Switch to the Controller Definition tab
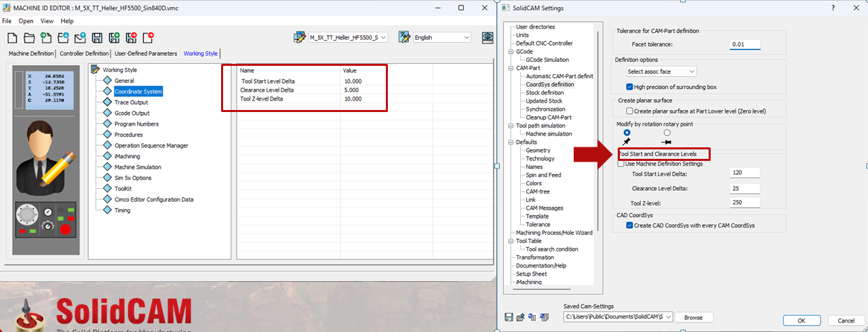Image resolution: width=868 pixels, height=332 pixels. click(84, 54)
